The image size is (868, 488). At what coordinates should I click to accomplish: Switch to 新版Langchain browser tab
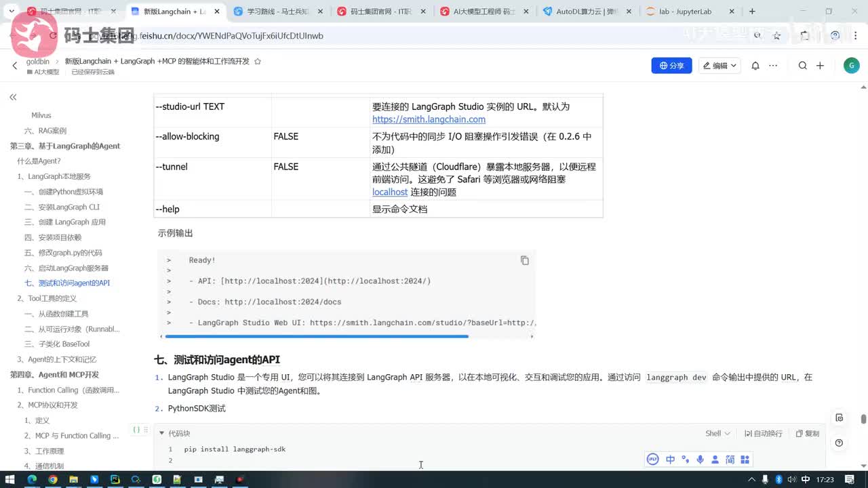coord(174,12)
